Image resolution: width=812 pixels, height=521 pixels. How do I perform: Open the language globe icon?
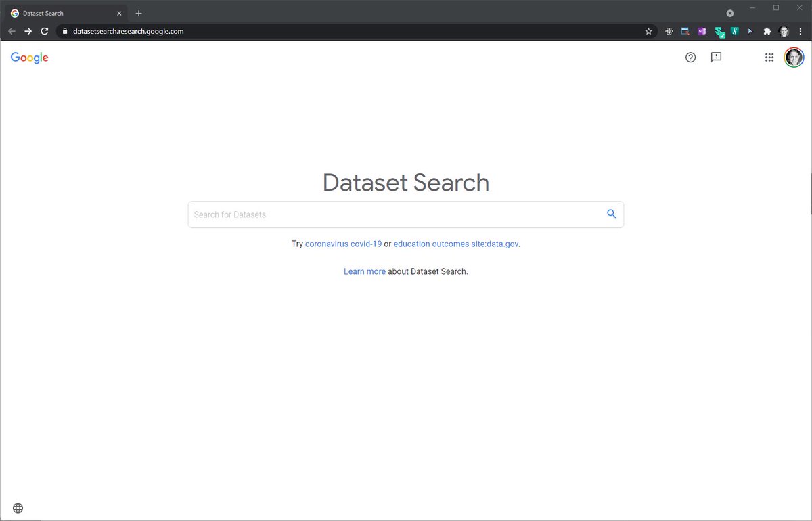(18, 508)
